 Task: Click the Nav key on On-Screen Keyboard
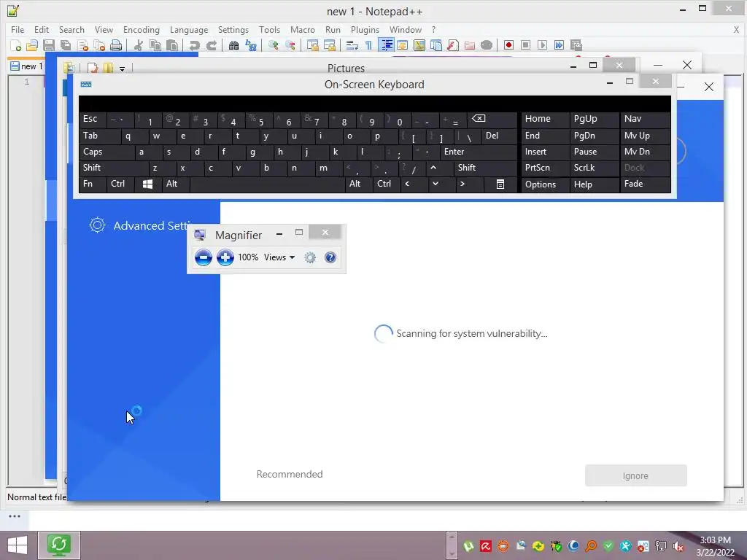tap(645, 119)
